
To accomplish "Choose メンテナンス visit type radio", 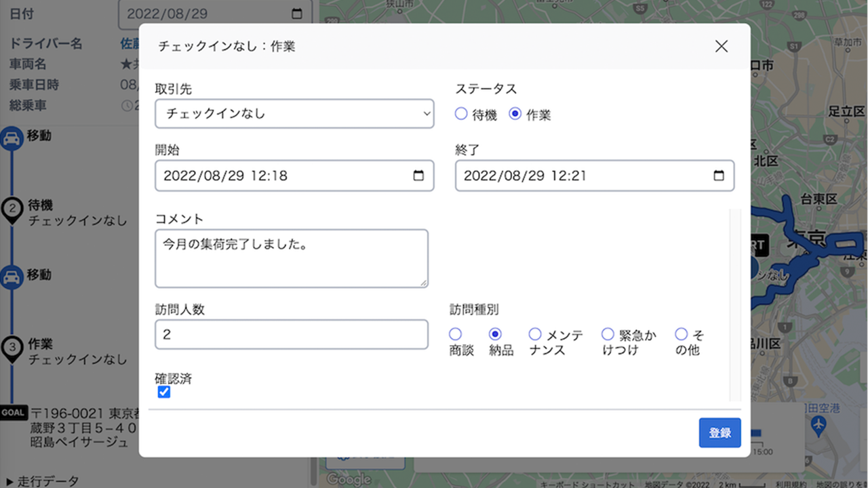I will pyautogui.click(x=535, y=334).
